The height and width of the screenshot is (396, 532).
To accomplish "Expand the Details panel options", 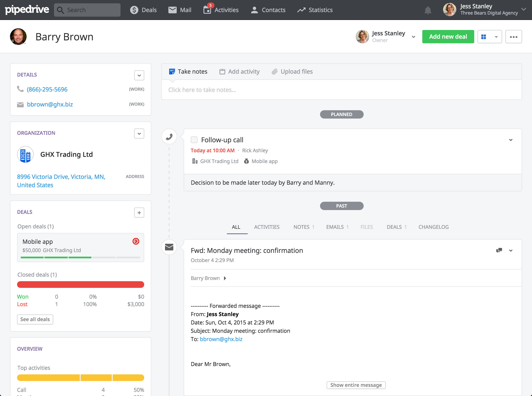I will pyautogui.click(x=139, y=75).
